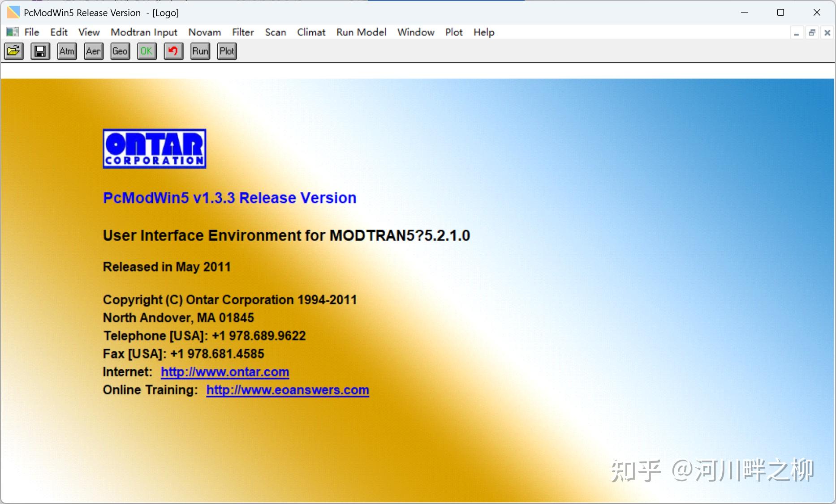
Task: Close the main PcModWin5 window
Action: click(x=817, y=13)
